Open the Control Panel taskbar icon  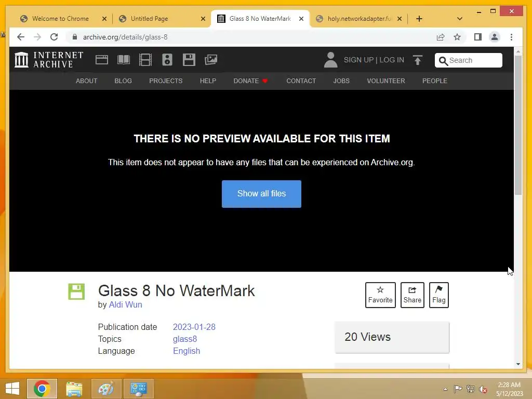click(138, 389)
